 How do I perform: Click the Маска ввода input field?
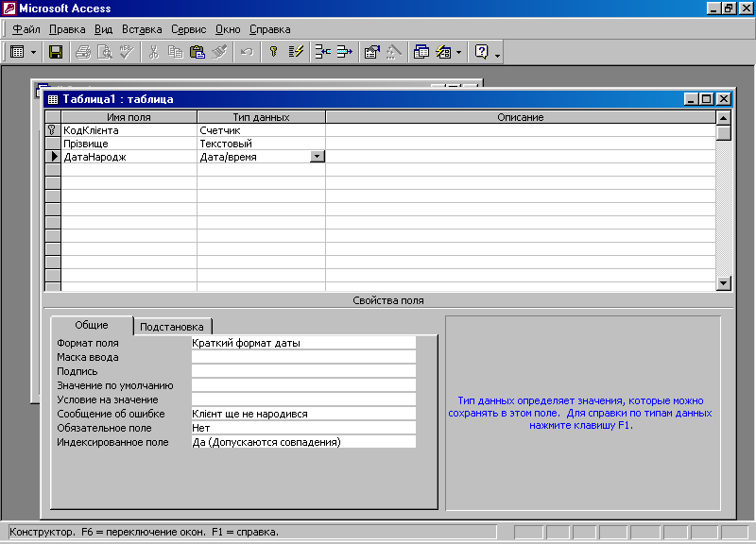(303, 357)
